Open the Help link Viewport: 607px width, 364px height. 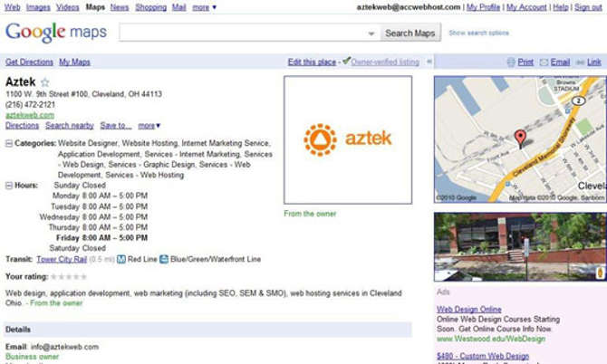[561, 7]
